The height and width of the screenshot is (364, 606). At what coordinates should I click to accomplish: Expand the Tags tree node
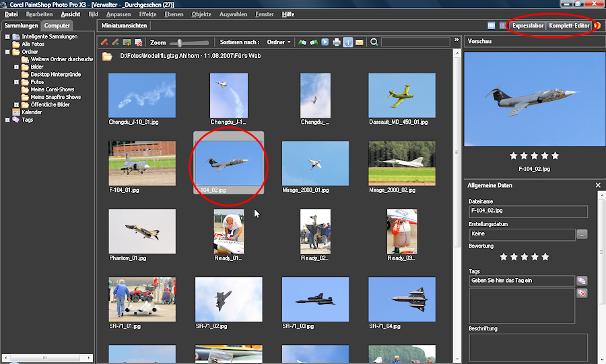pos(7,120)
